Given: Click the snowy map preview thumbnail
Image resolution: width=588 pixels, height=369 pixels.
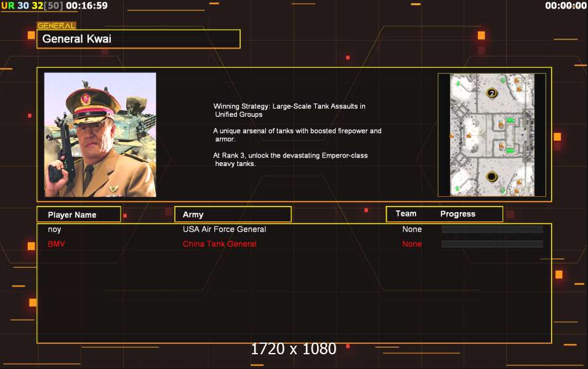Looking at the screenshot, I should tap(491, 135).
